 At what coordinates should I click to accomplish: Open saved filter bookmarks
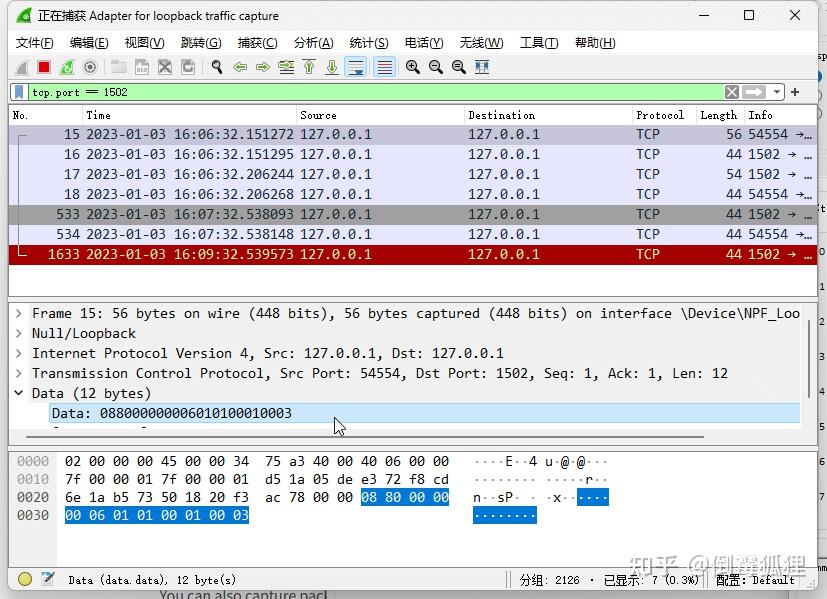[x=18, y=91]
